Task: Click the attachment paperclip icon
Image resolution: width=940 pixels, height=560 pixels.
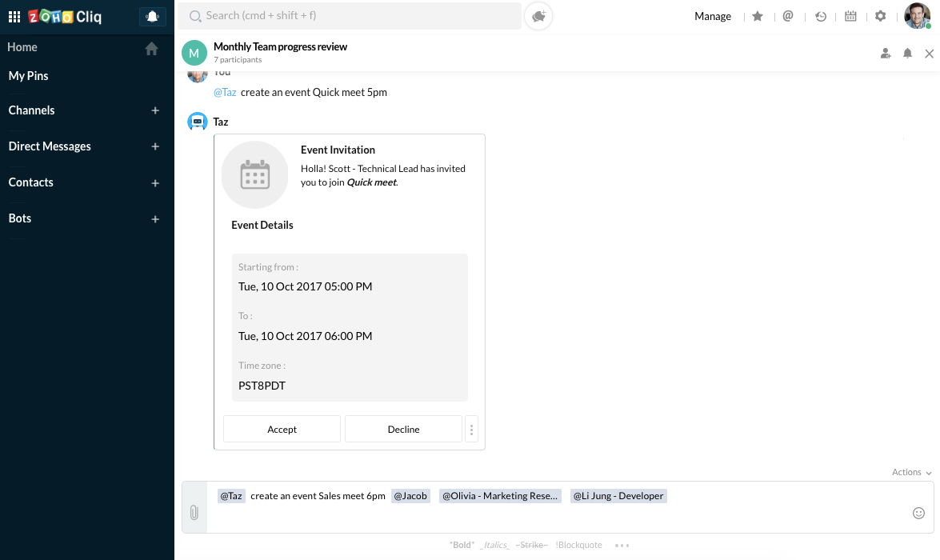Action: pos(194,512)
